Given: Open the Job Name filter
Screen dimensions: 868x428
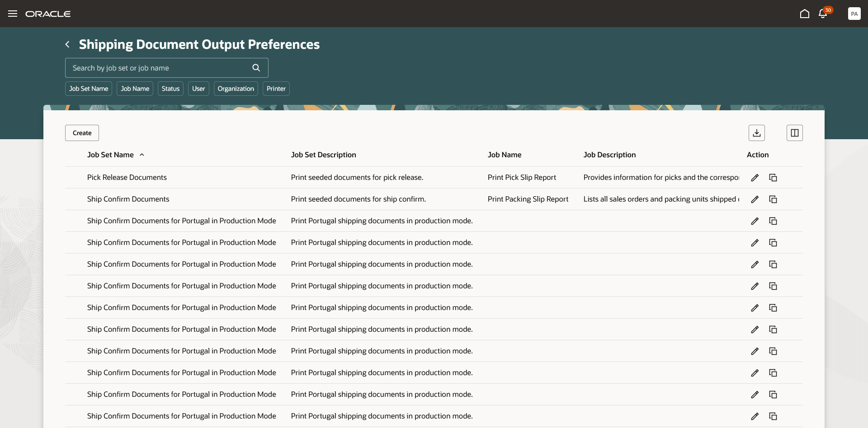Looking at the screenshot, I should [134, 89].
